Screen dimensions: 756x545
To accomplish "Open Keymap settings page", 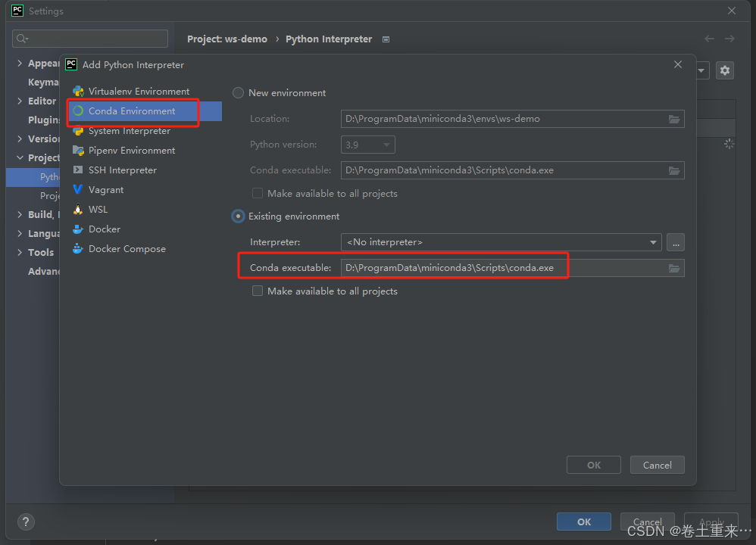I will coord(43,82).
